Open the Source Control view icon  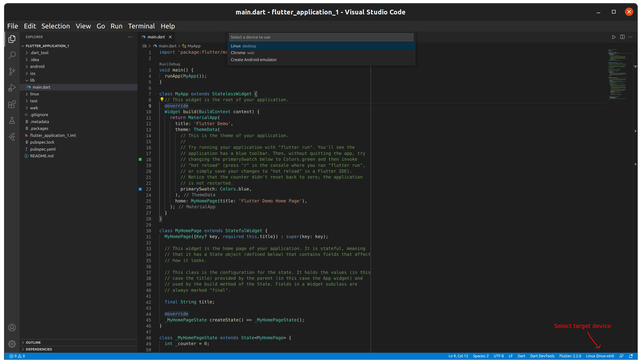[12, 71]
